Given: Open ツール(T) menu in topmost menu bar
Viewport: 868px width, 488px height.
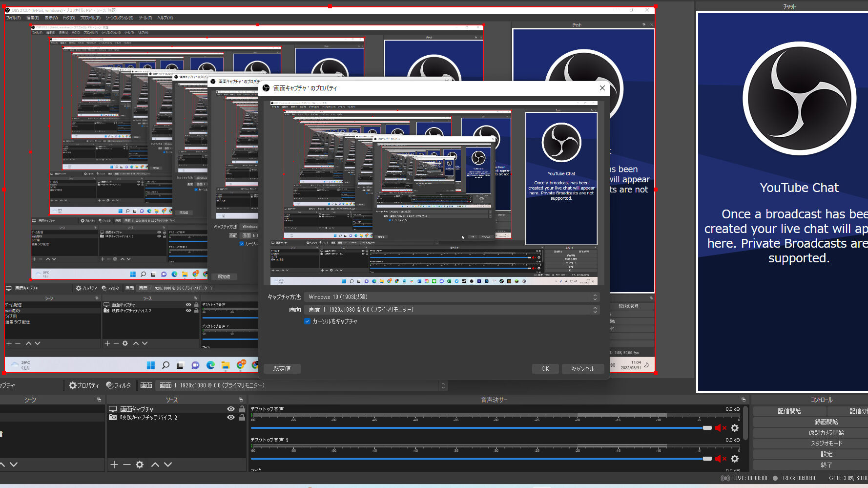Looking at the screenshot, I should point(145,18).
